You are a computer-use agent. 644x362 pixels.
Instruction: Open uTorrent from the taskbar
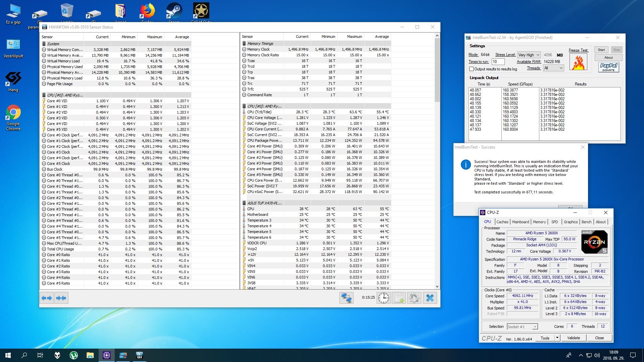74,355
